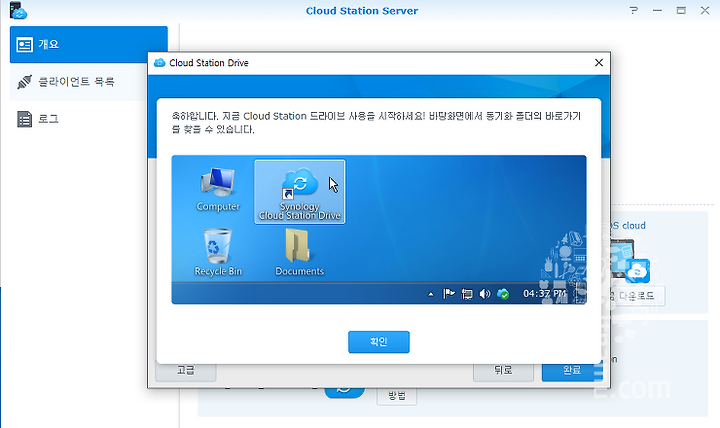Screen dimensions: 720x428
Task: Click the speaker volume tray icon
Action: [x=485, y=294]
